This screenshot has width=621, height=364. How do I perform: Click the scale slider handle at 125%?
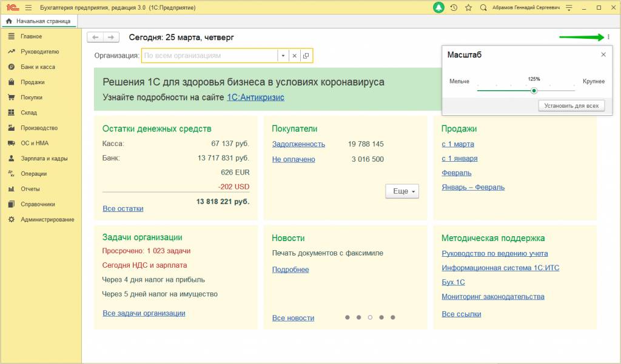(534, 91)
